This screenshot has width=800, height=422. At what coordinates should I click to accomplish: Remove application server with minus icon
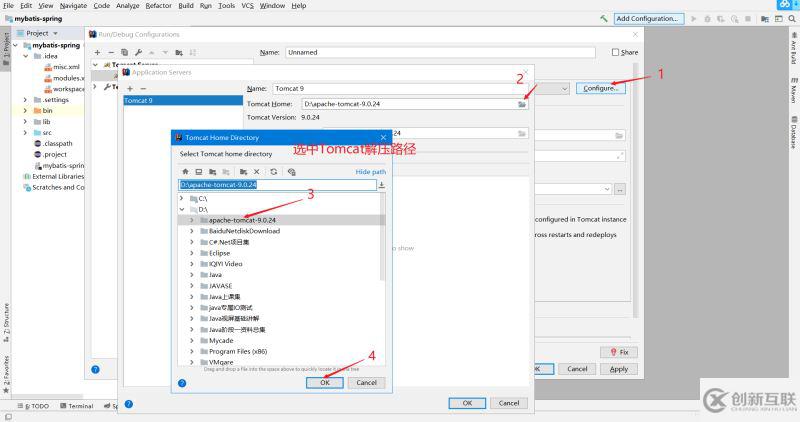click(x=143, y=88)
